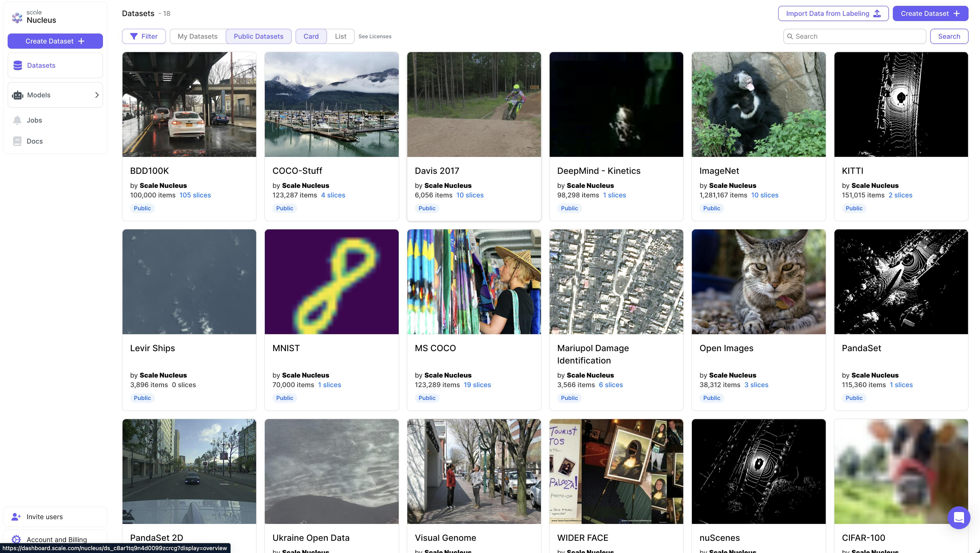Open the 105 slices link under BDD100K
Screen dimensions: 980x553
(195, 195)
